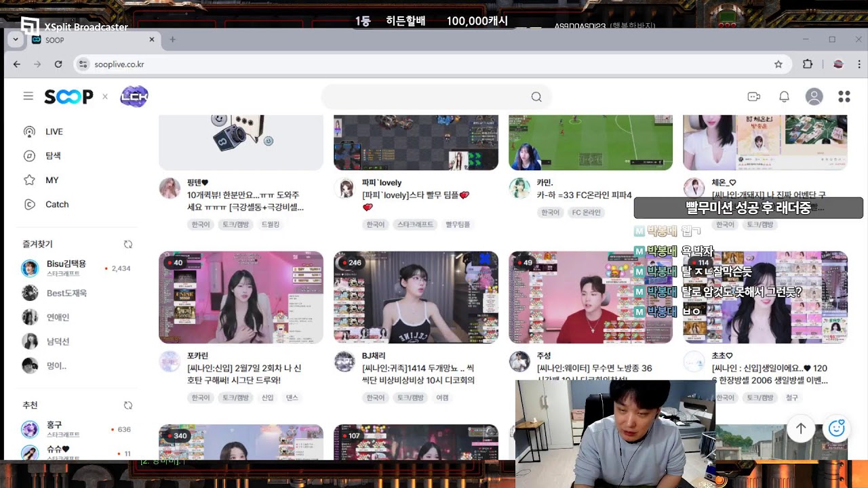The image size is (868, 488).
Task: Select the 여캠 tag under BJ채리
Action: tap(442, 398)
